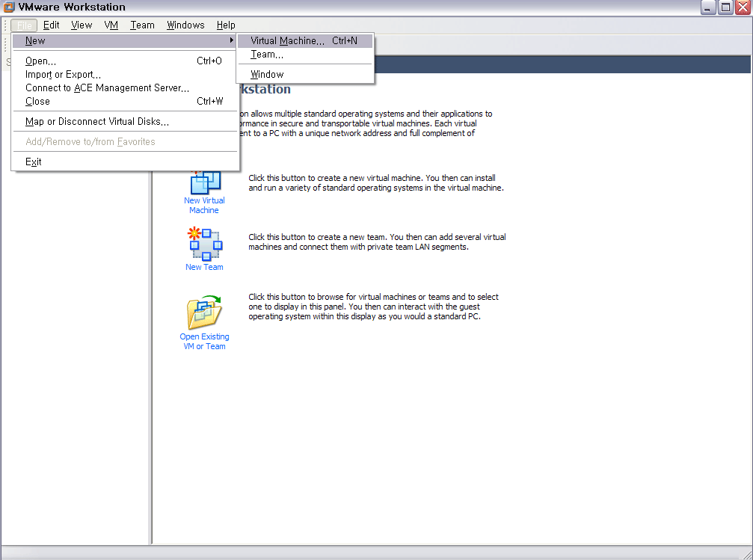Screen dimensions: 753x560
Task: Click the New Virtual Machine icon
Action: point(206,182)
